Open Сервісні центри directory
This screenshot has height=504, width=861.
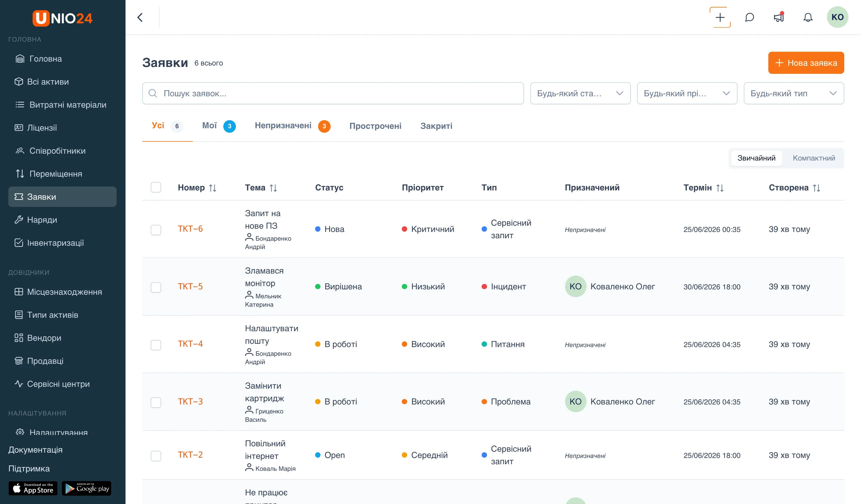(62, 384)
